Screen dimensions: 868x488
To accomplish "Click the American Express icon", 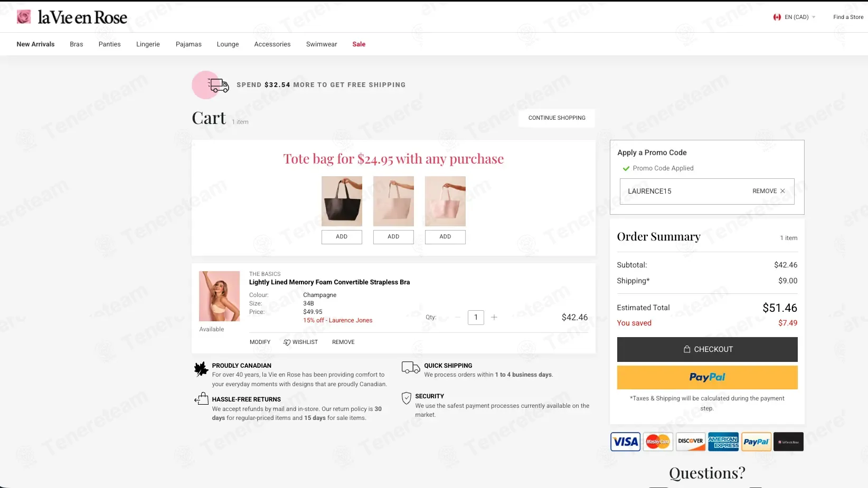I will tap(723, 442).
